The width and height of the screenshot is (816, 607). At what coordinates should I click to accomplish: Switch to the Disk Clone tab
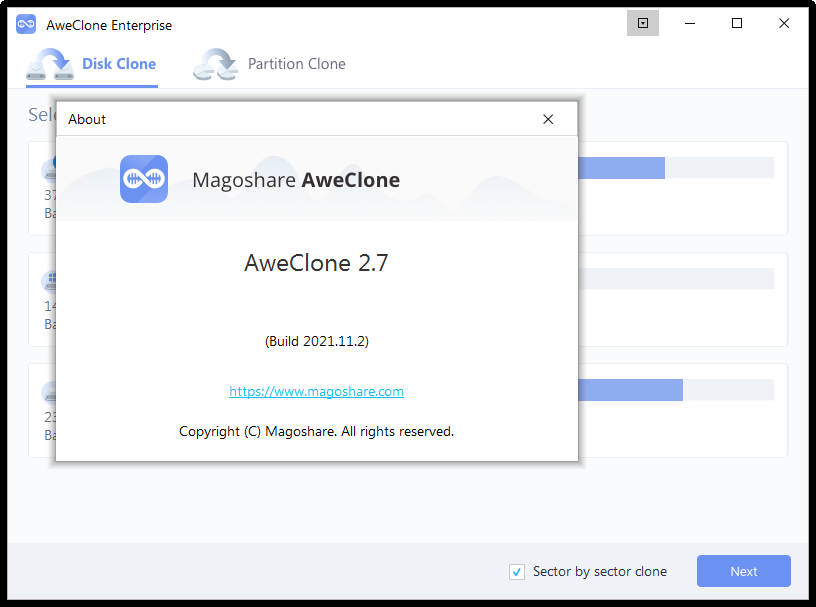(92, 64)
